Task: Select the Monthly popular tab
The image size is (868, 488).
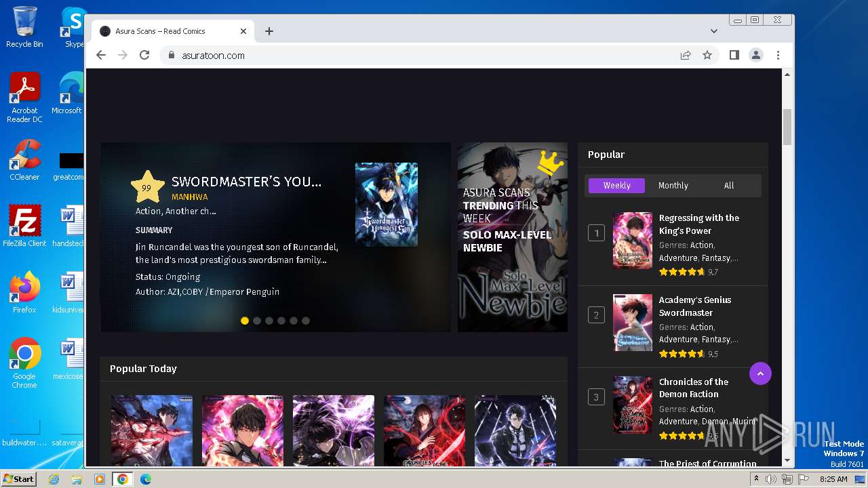Action: [673, 186]
